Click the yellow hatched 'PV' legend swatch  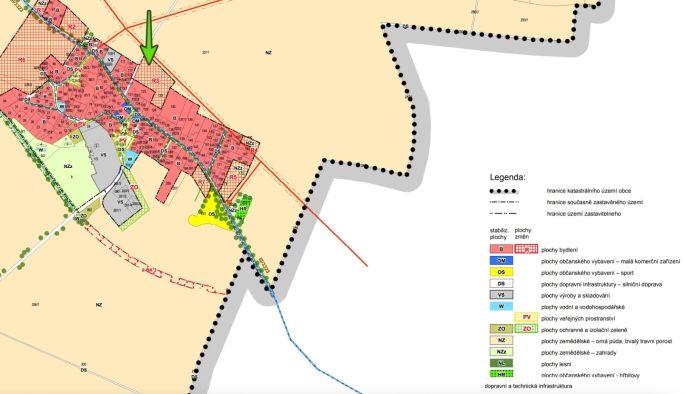point(526,317)
